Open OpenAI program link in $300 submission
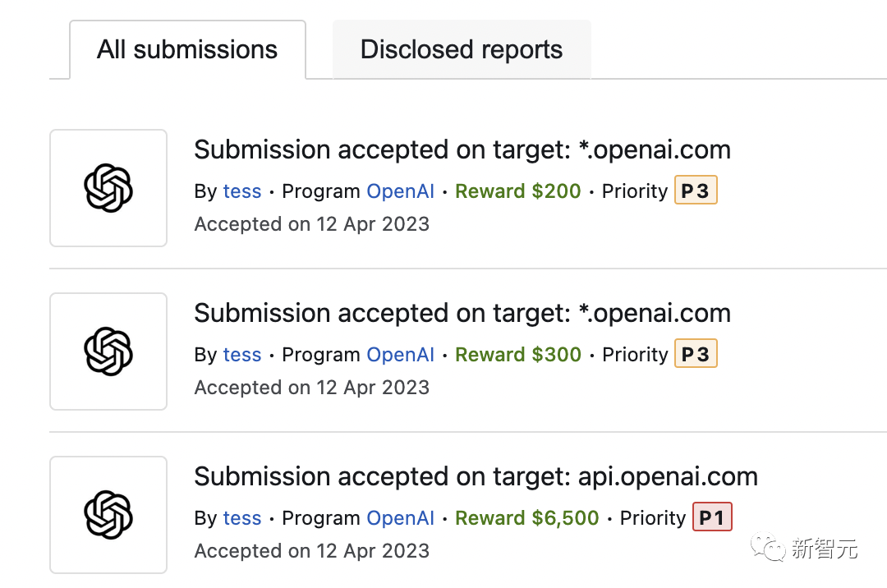 (401, 355)
